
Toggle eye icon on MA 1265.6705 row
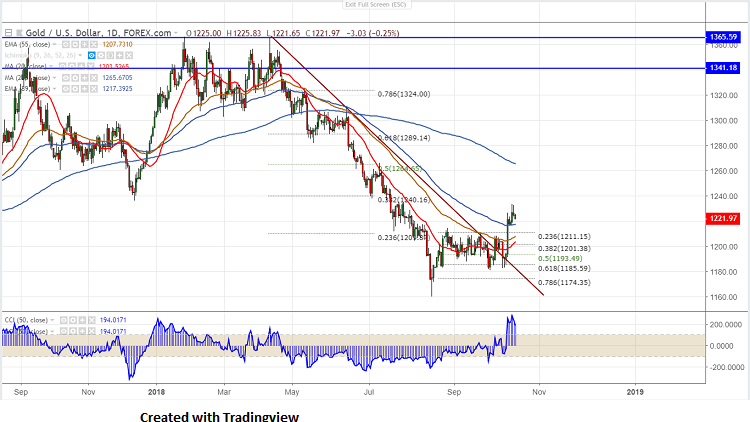point(66,78)
